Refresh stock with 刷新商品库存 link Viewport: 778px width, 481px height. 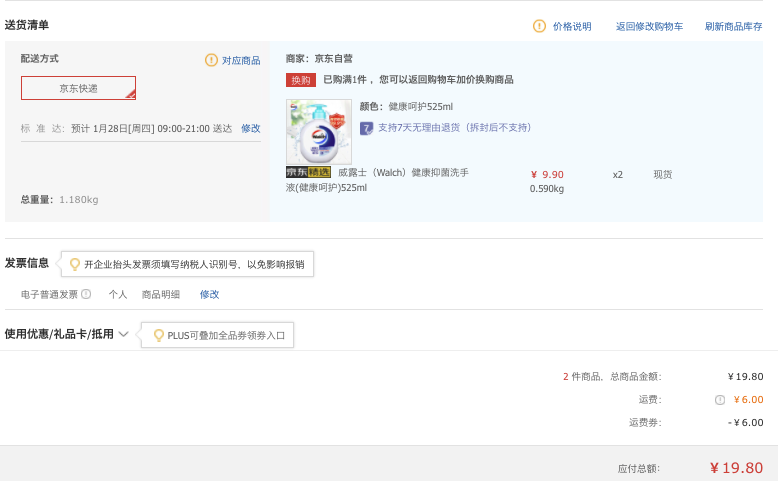tap(733, 26)
